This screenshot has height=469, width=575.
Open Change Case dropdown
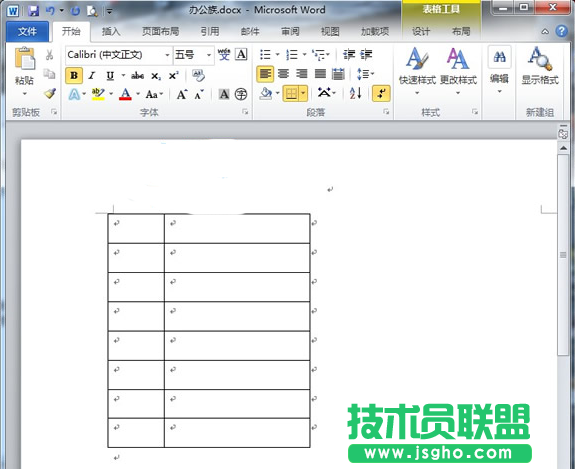click(x=154, y=95)
